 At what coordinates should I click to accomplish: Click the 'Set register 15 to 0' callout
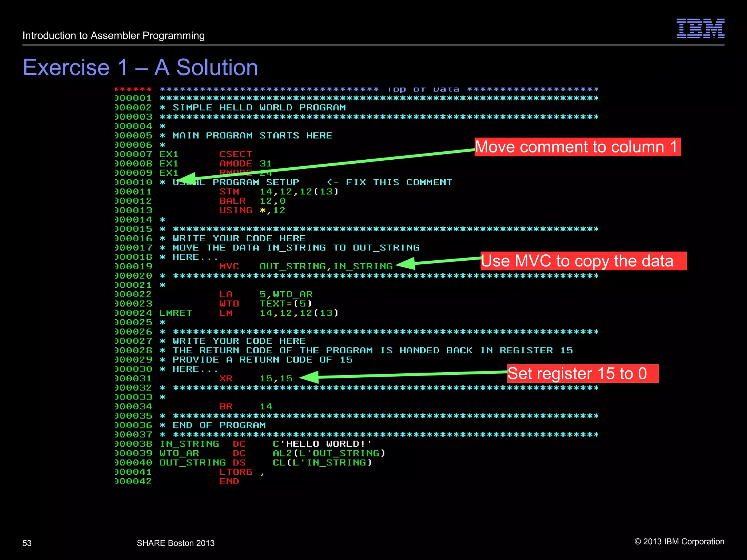(582, 373)
